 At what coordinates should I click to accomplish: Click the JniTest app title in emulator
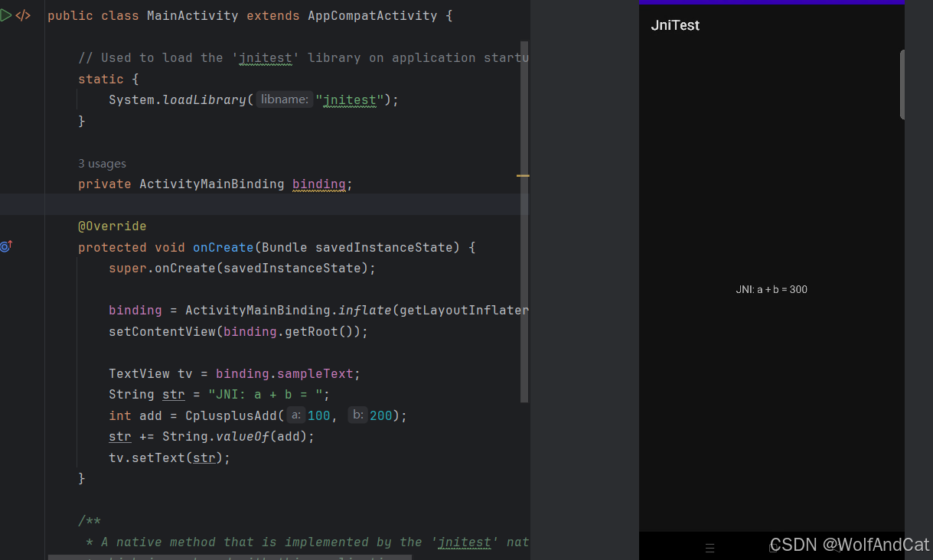pos(675,25)
